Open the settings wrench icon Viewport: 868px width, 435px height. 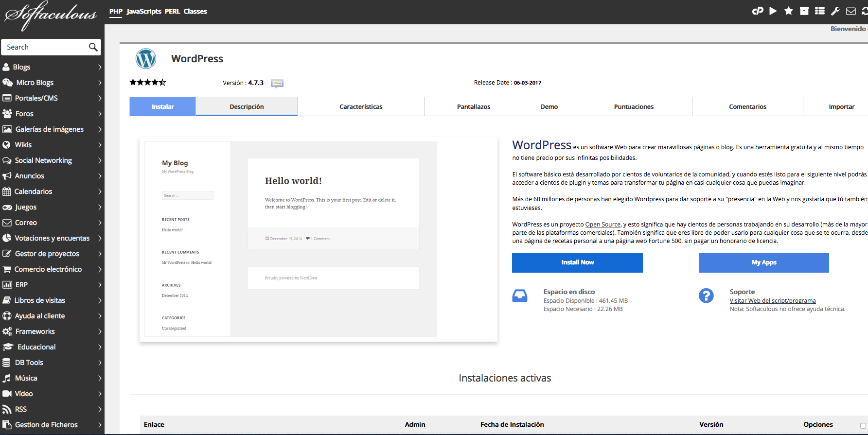[x=835, y=11]
